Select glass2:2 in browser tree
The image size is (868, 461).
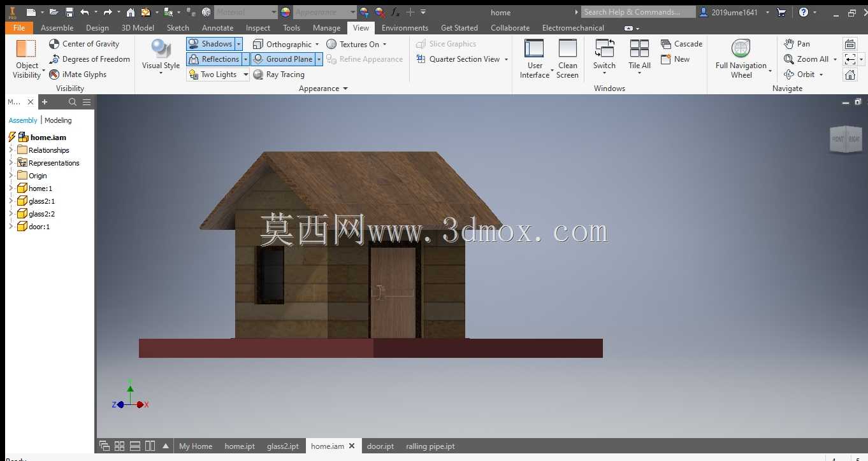(41, 214)
